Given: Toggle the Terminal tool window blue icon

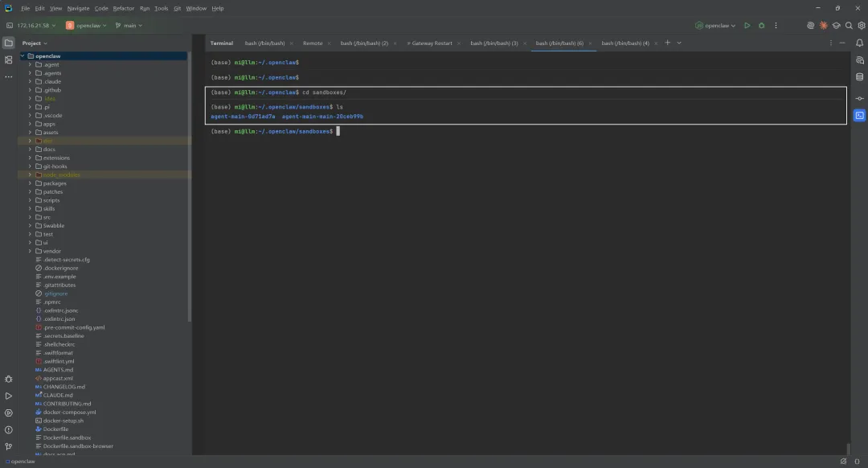Looking at the screenshot, I should [x=859, y=115].
